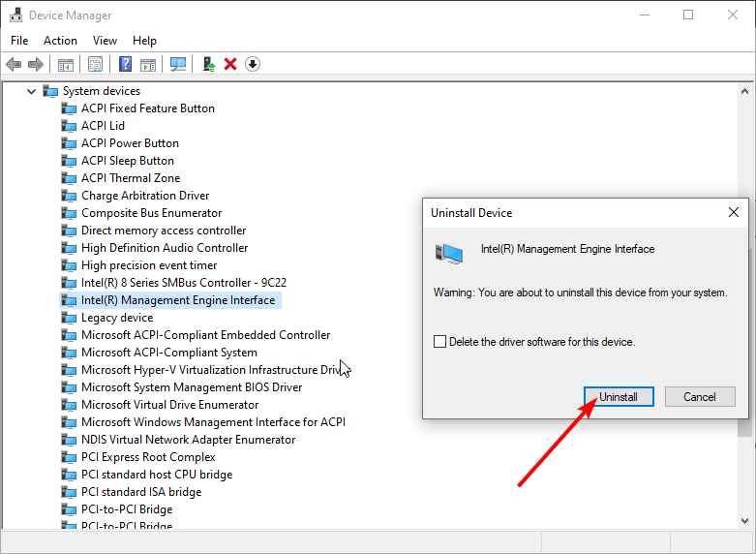This screenshot has height=554, width=756.
Task: Select ACPI Sleep Button device
Action: coord(128,161)
